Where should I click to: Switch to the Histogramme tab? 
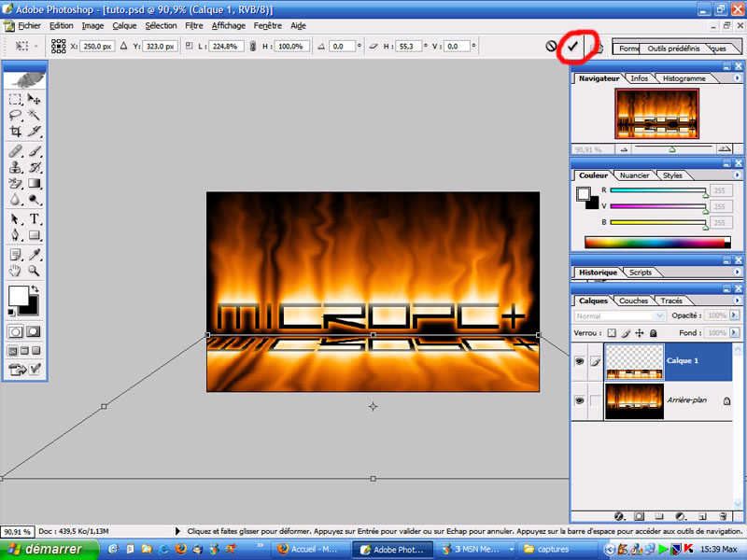684,78
